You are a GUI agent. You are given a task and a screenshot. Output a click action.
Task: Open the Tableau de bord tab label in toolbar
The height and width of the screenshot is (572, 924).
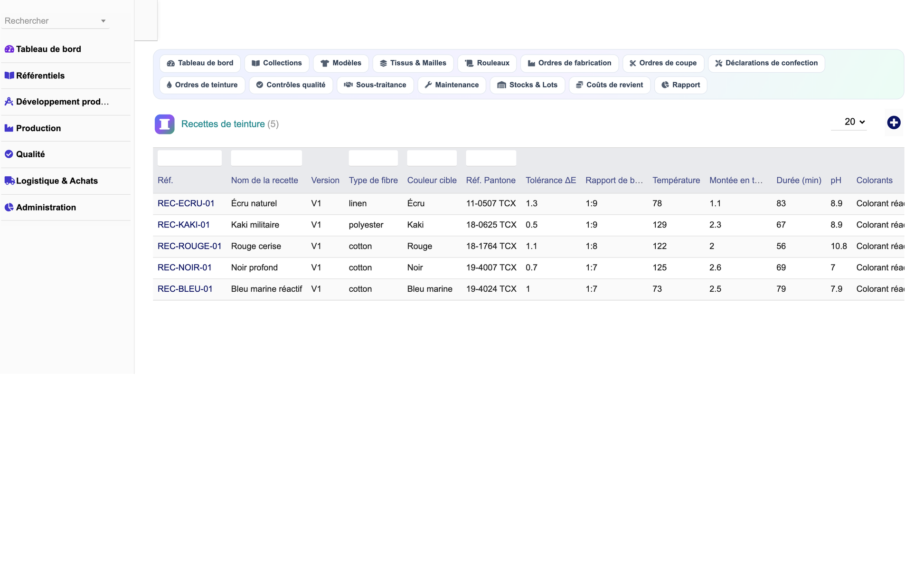click(206, 63)
